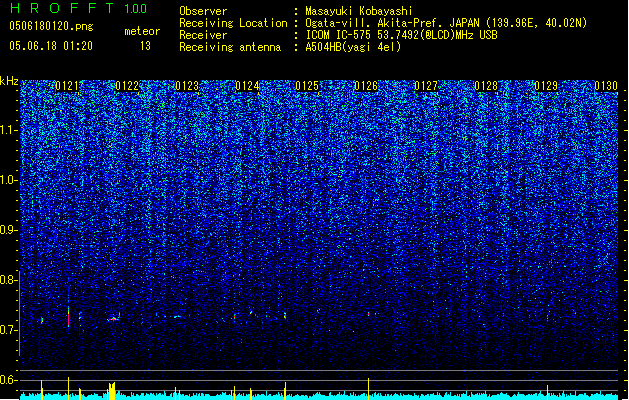
Task: Click the HROFFT 1.0.0 title text
Action: [x=78, y=8]
